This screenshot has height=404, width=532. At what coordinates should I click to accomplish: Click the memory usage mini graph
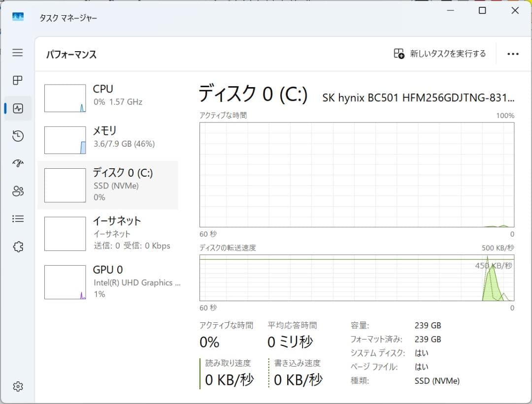pos(65,139)
